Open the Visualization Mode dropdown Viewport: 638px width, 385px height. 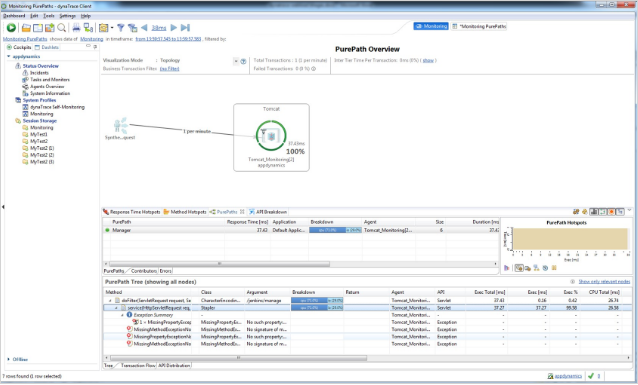click(236, 61)
